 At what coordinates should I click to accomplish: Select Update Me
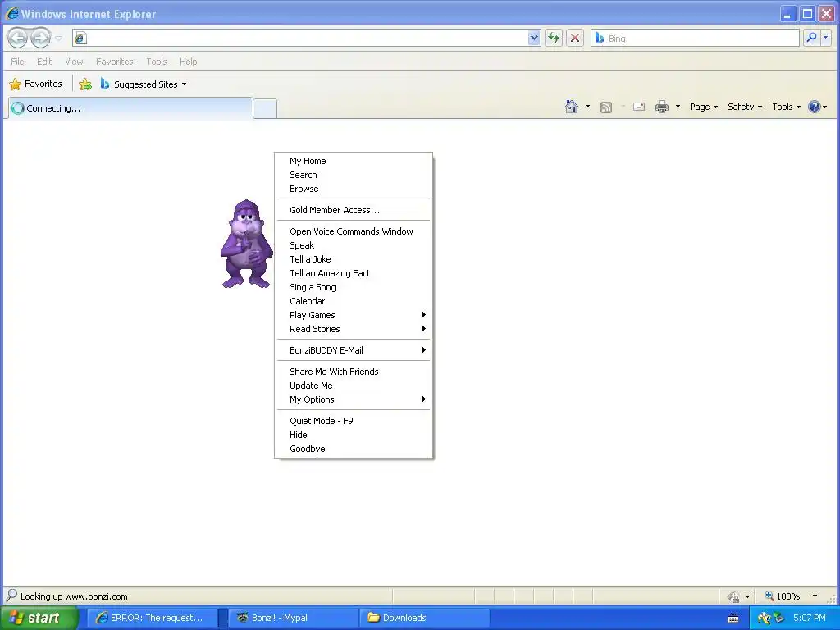354,386
